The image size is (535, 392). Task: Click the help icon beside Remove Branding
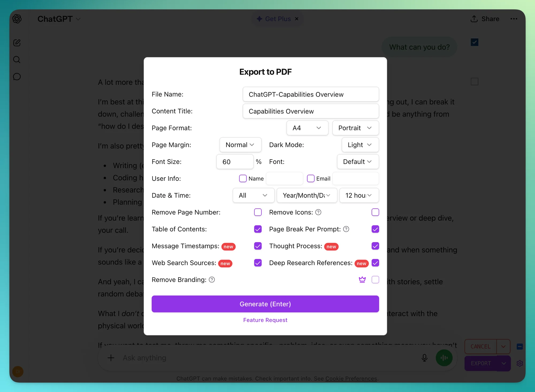click(212, 280)
